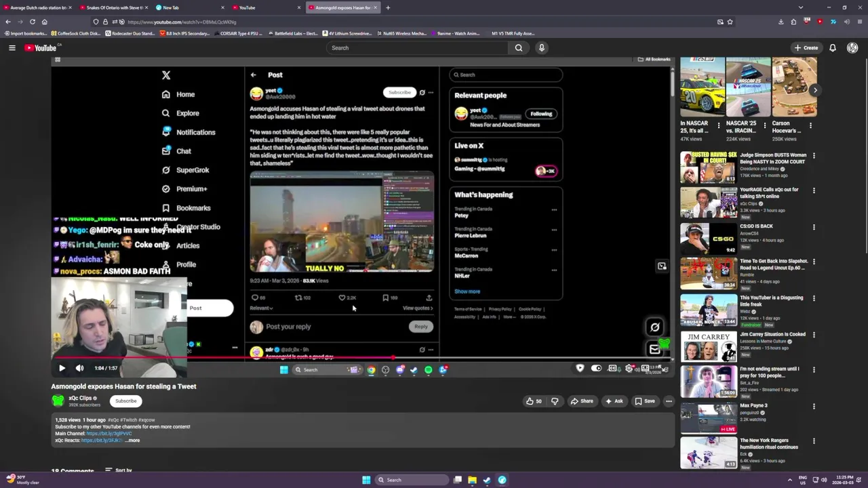Open the CORSAIR Type 4 PSU bookmark
This screenshot has height=488, width=868.
click(x=239, y=33)
